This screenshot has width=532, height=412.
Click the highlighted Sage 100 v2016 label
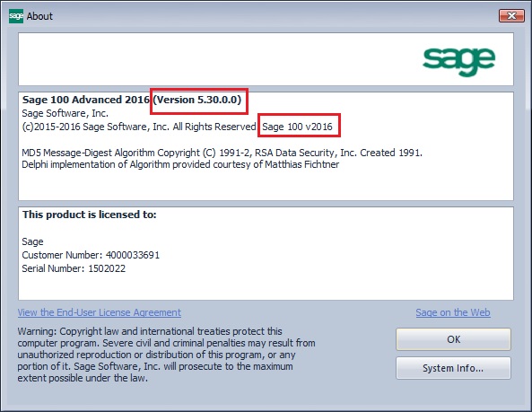(x=297, y=127)
